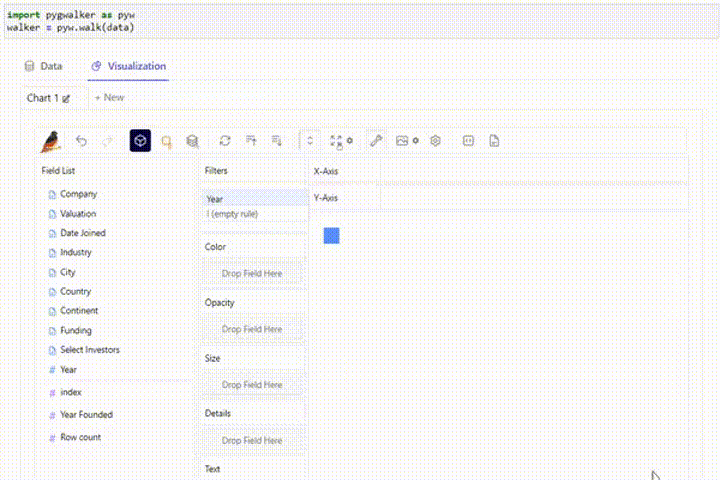Screen dimensions: 720x480
Task: Toggle the debug wrench button
Action: point(376,141)
